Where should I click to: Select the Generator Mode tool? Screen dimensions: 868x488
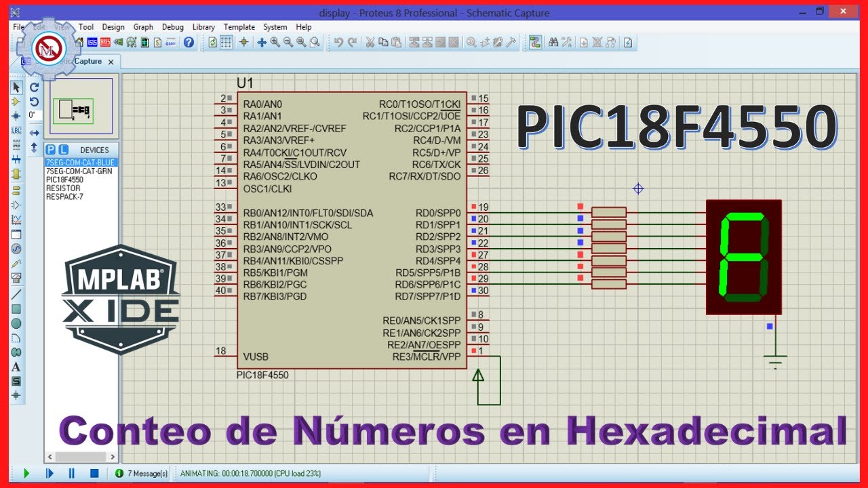(x=16, y=249)
